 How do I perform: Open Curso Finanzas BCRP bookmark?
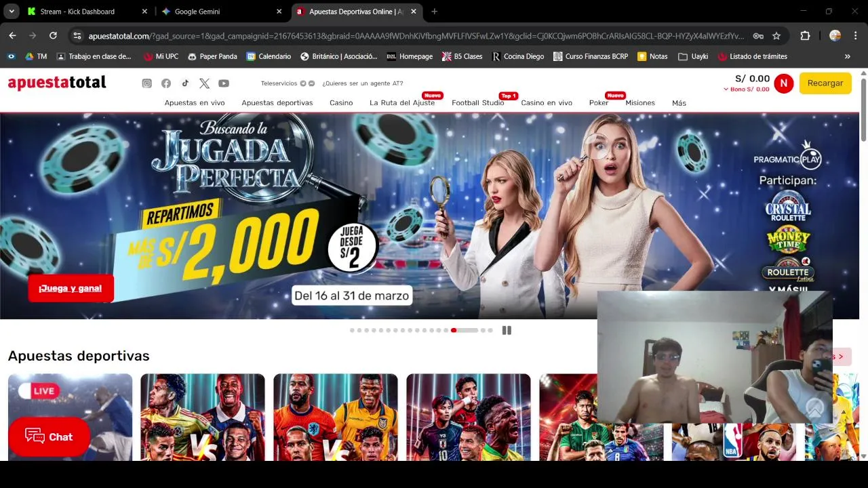click(x=591, y=56)
